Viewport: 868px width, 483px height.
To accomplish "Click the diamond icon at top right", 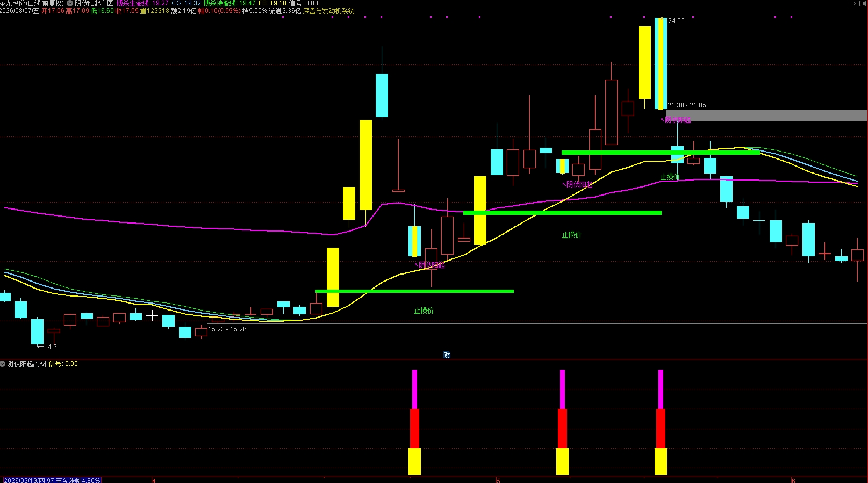I will pyautogui.click(x=852, y=4).
